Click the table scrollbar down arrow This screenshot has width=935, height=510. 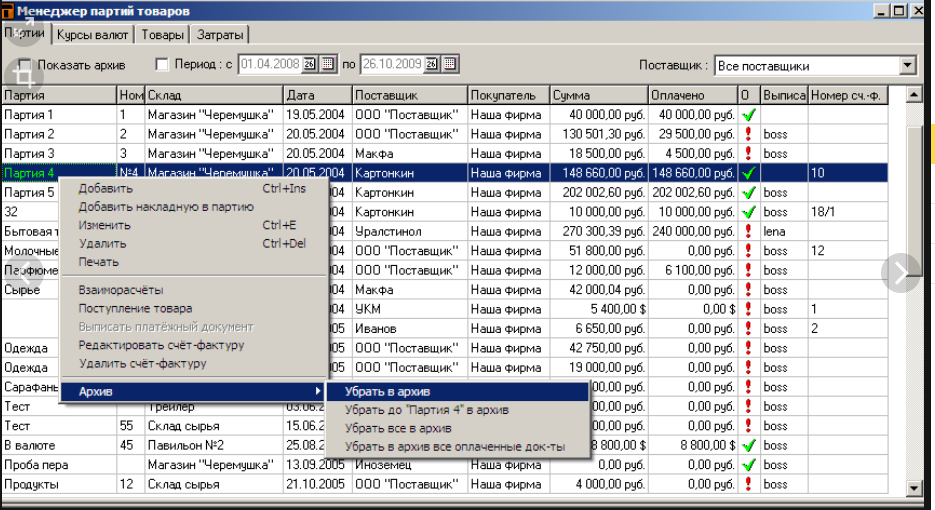tap(912, 487)
